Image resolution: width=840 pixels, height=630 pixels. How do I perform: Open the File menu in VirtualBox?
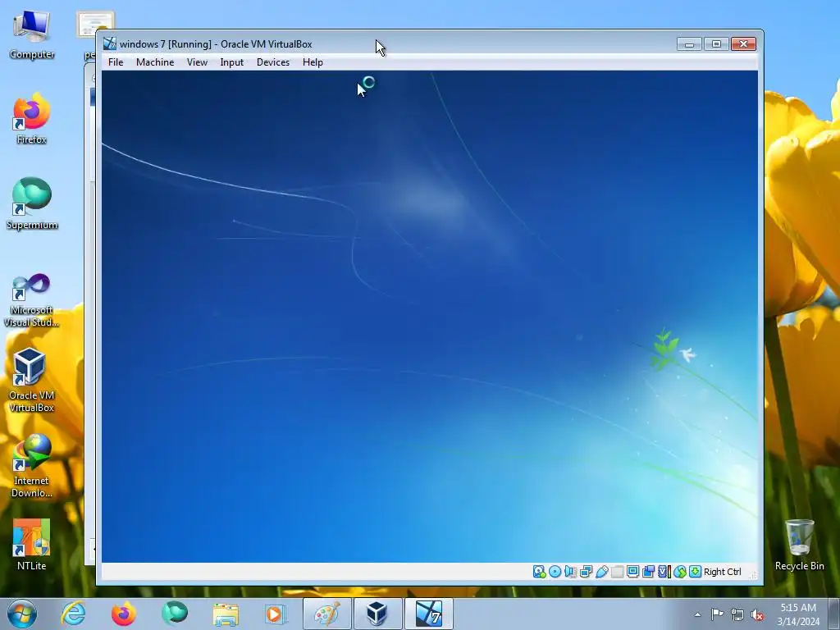coord(116,62)
